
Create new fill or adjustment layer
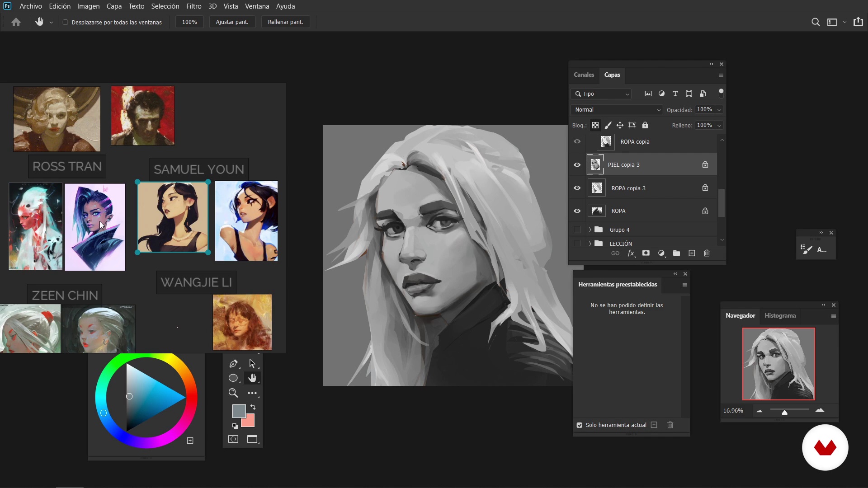click(x=661, y=253)
